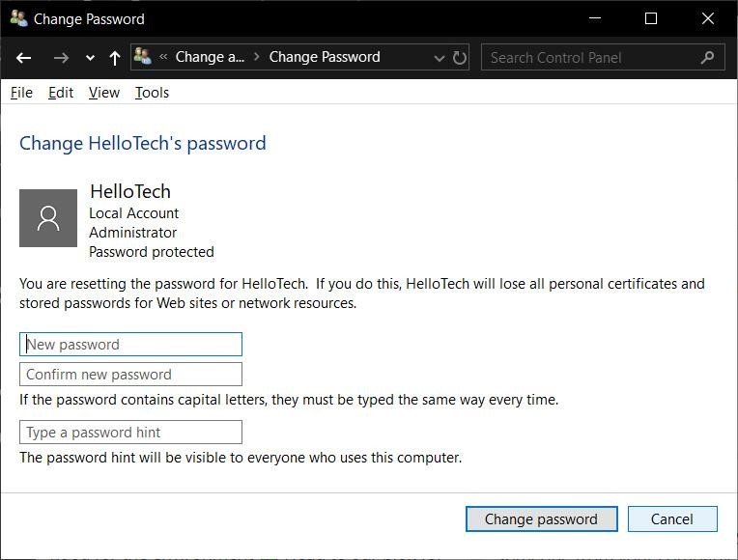Cancel the password change
The width and height of the screenshot is (738, 560).
point(672,519)
